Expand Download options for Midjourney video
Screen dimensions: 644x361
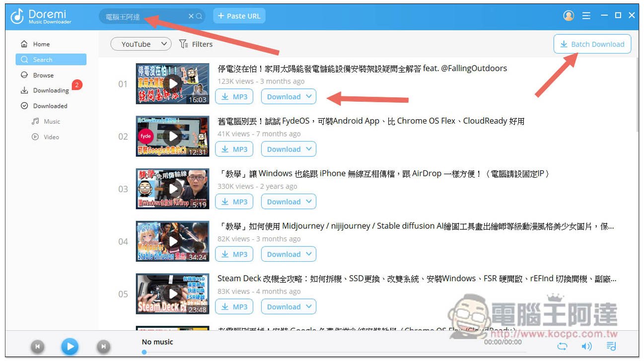coord(288,254)
